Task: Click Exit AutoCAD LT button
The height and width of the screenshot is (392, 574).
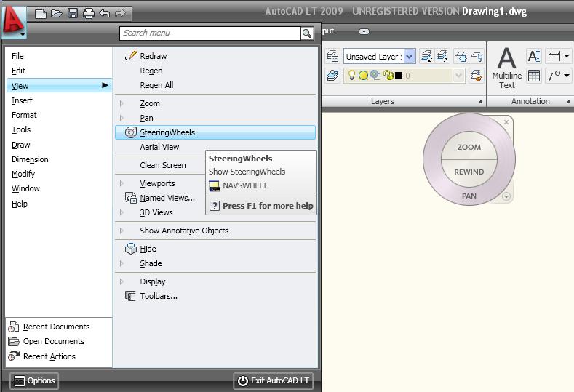Action: (x=274, y=380)
